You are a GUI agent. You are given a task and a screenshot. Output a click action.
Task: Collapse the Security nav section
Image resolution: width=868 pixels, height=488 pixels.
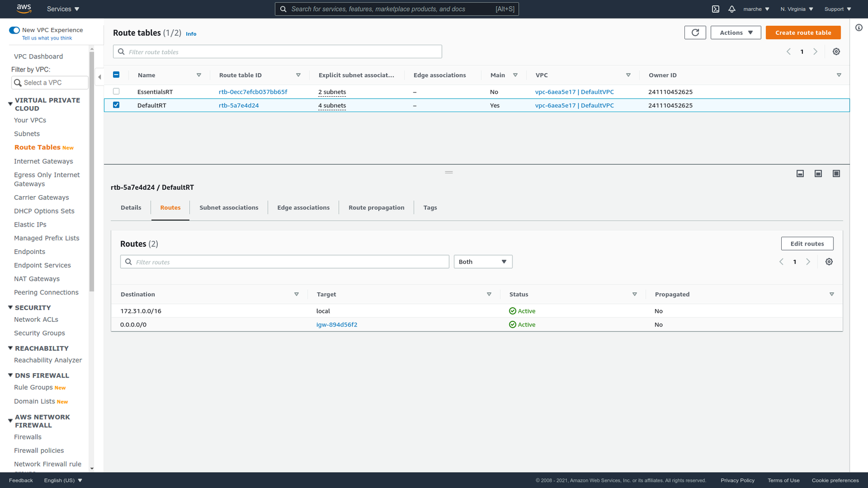(10, 308)
